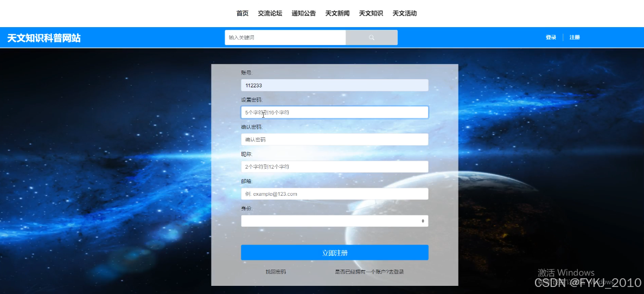Click the 账号 field label

pos(246,73)
